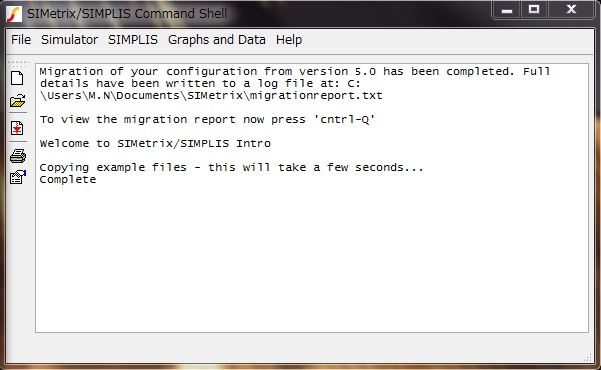Close the SIMetrix/SIMPLIS Command Shell window
601x370 pixels.
[571, 10]
